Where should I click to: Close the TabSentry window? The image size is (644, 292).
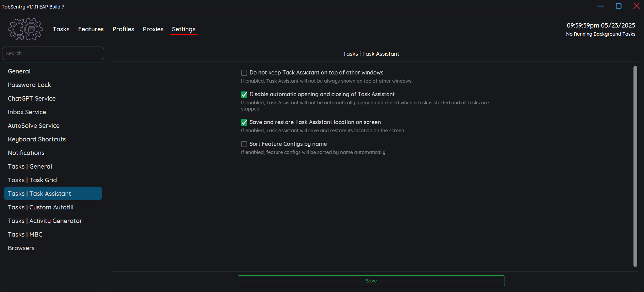637,6
